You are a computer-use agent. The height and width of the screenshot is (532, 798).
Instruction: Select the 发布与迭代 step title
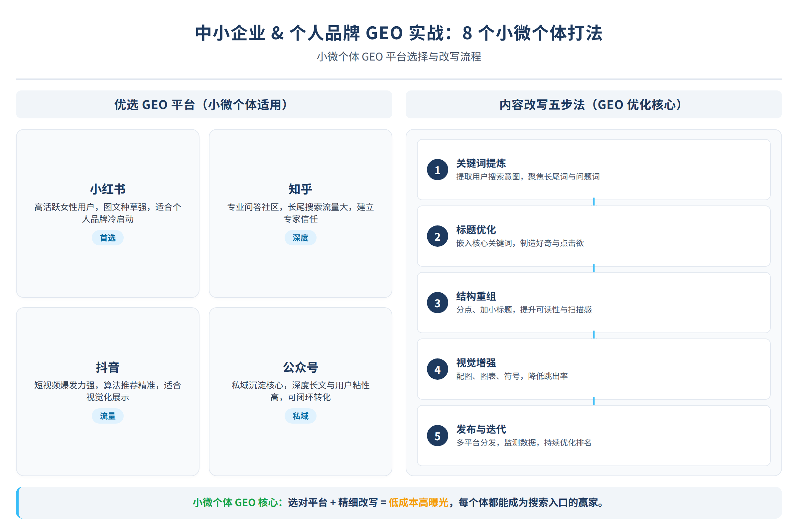tap(481, 429)
